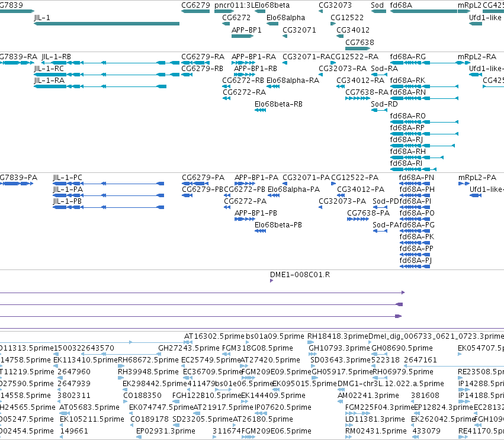
Task: Click the CG32071 gene label
Action: (299, 30)
